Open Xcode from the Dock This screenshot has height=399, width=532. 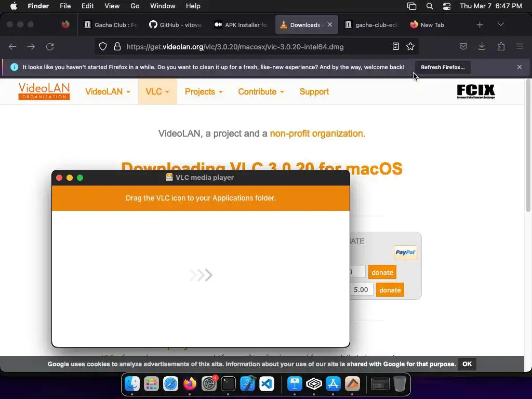click(248, 384)
